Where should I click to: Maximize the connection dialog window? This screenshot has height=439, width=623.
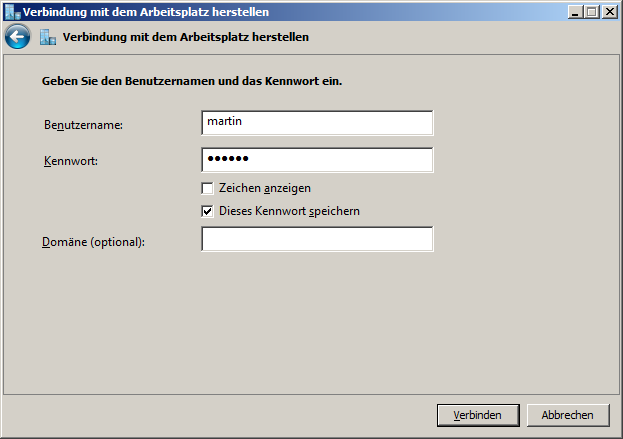pyautogui.click(x=592, y=12)
